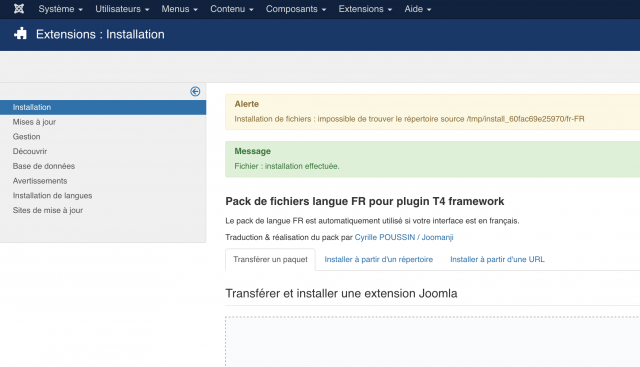The image size is (640, 367).
Task: Open Avertissements in the sidebar
Action: [x=40, y=181]
